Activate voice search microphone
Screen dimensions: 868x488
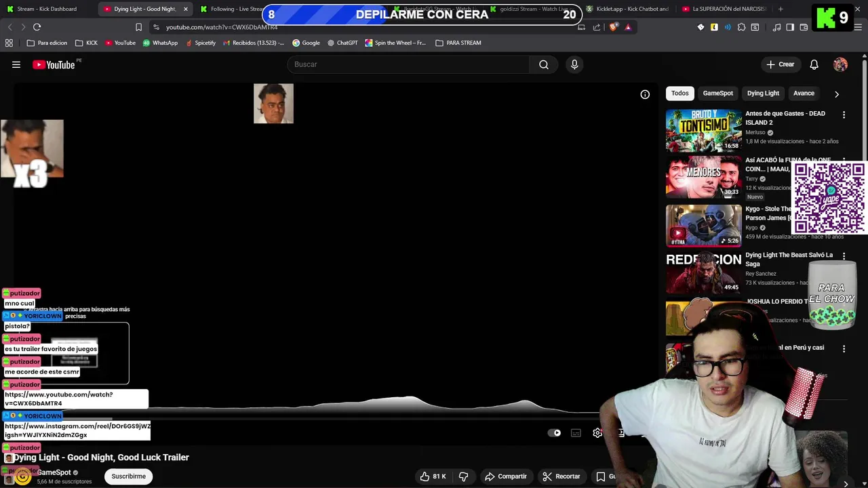(574, 64)
